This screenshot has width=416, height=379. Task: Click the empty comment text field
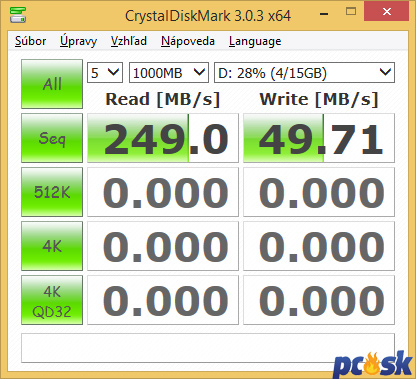[208, 348]
